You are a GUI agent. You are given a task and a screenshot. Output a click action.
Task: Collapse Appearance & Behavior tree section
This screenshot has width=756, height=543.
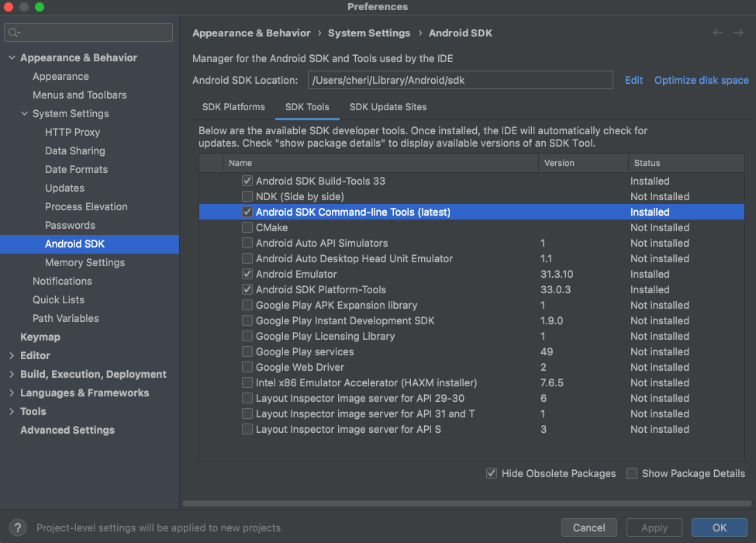(12, 57)
